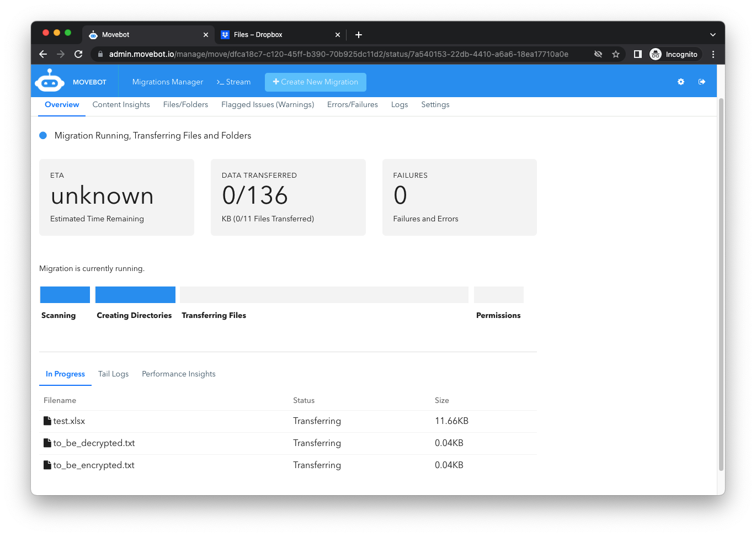
Task: Go to Migrations Manager link
Action: pyautogui.click(x=168, y=82)
